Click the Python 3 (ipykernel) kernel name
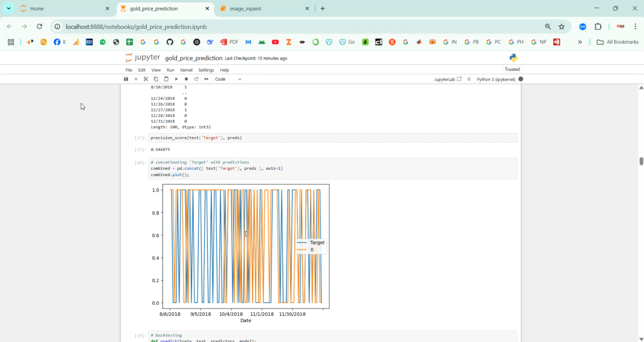Screen dimensions: 644x342 495,79
